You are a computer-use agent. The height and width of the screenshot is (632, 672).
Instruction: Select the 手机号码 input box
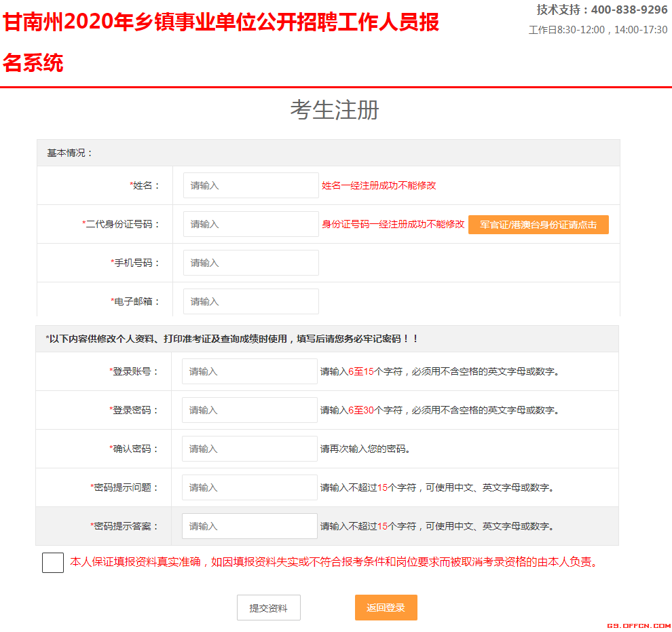[x=250, y=263]
